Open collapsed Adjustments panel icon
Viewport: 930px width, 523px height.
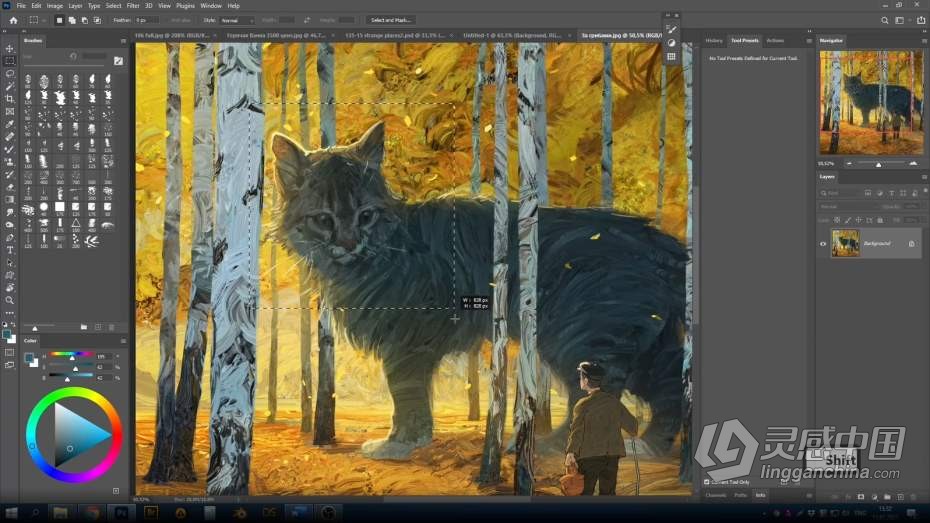tap(671, 43)
